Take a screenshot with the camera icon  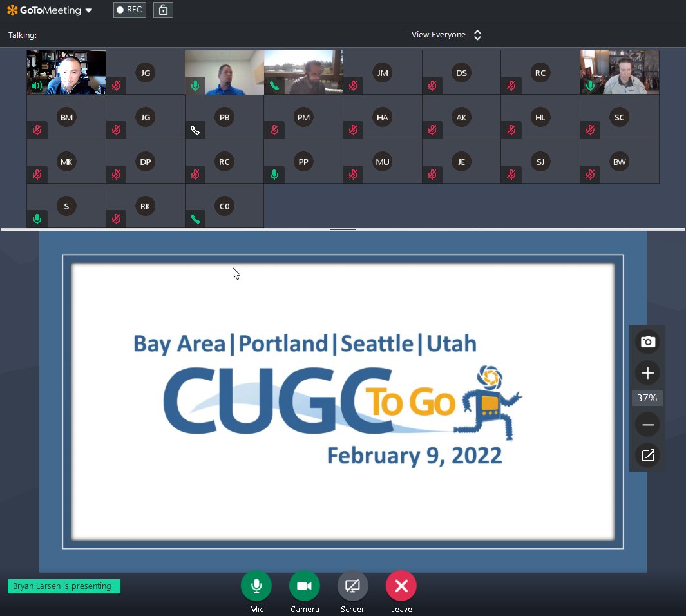[647, 342]
